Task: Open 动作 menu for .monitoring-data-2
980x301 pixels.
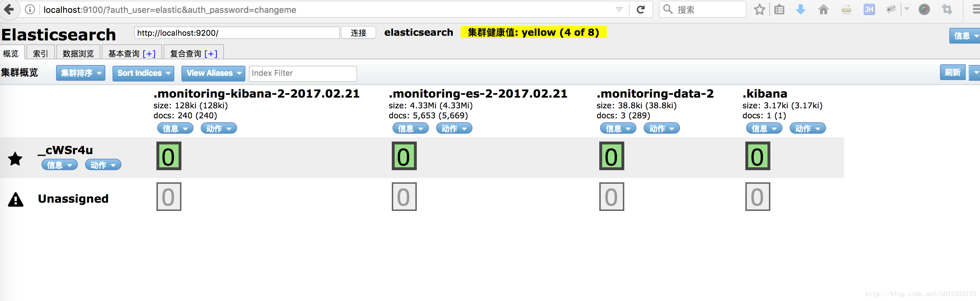Action: click(661, 128)
